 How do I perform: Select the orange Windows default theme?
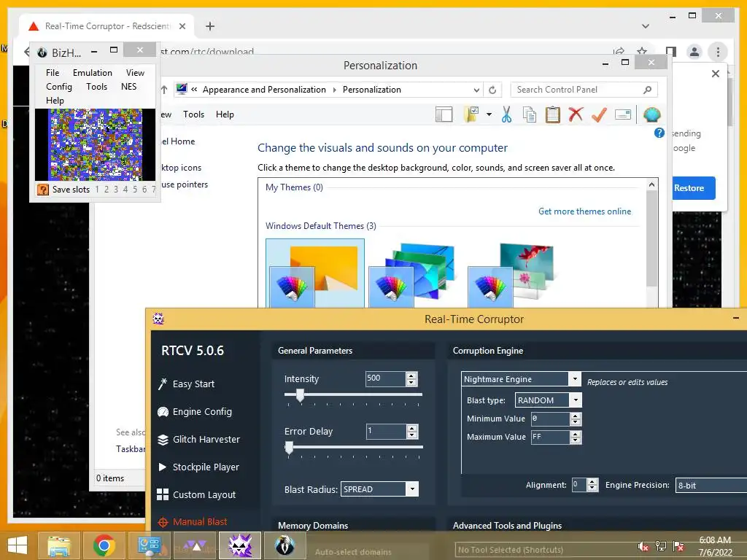point(315,273)
